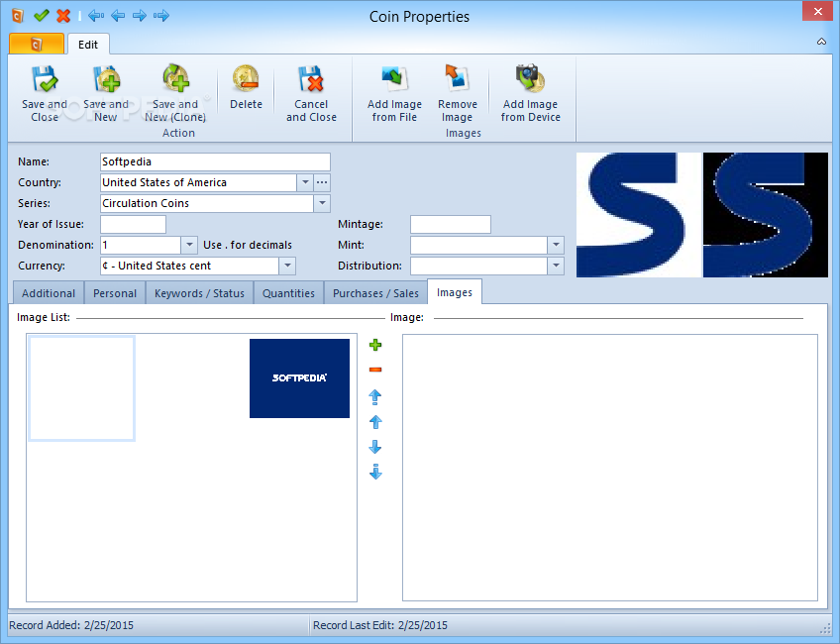Viewport: 840px width, 644px height.
Task: Click the app icon in title bar
Action: [18, 16]
